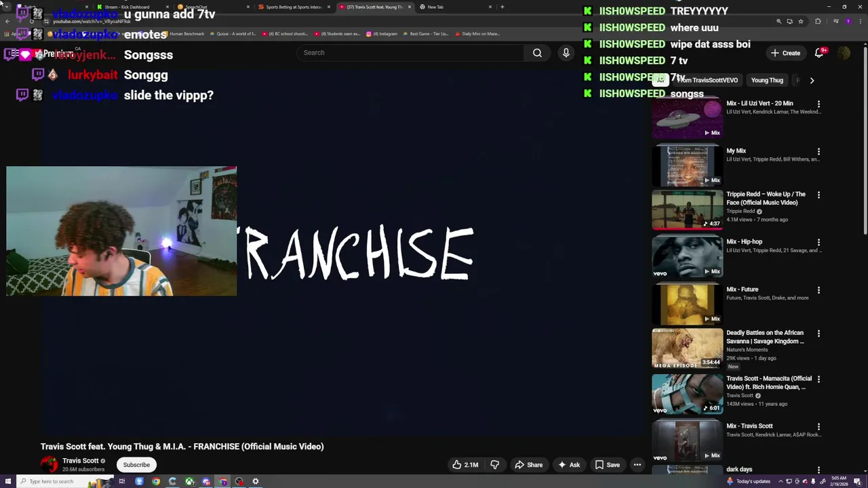Subscribe to Travis Scott channel
Image resolution: width=868 pixels, height=488 pixels.
click(x=136, y=465)
